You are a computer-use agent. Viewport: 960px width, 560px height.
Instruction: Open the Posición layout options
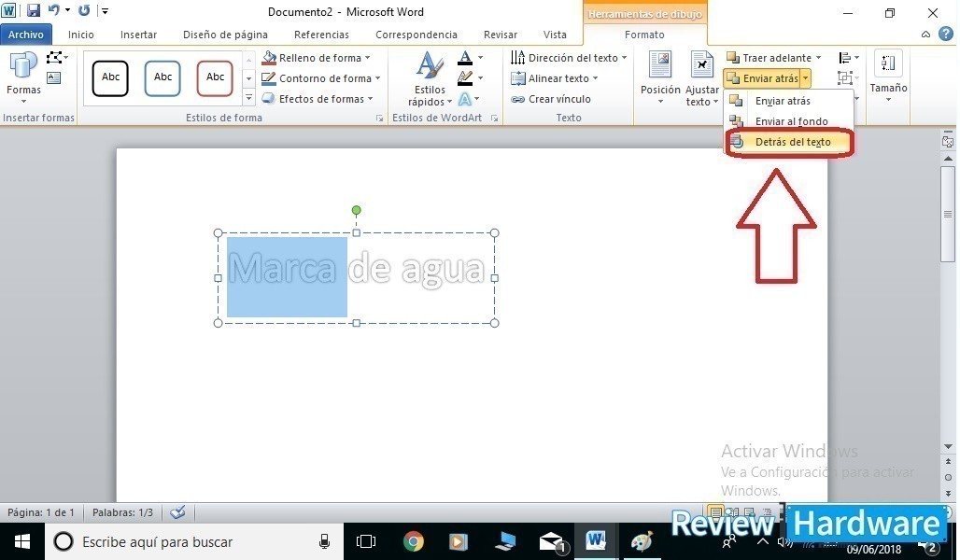(660, 77)
